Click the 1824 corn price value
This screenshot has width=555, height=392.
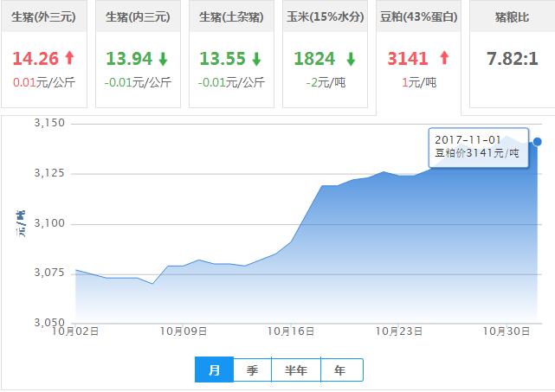(x=314, y=59)
